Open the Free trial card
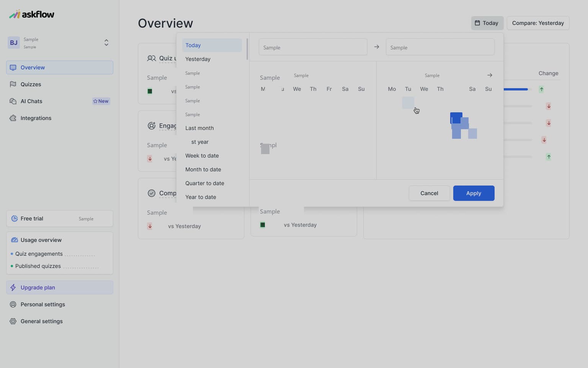 60,219
